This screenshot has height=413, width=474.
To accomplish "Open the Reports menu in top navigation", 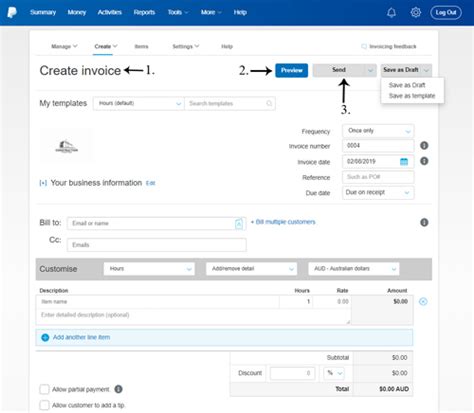I will [x=144, y=12].
